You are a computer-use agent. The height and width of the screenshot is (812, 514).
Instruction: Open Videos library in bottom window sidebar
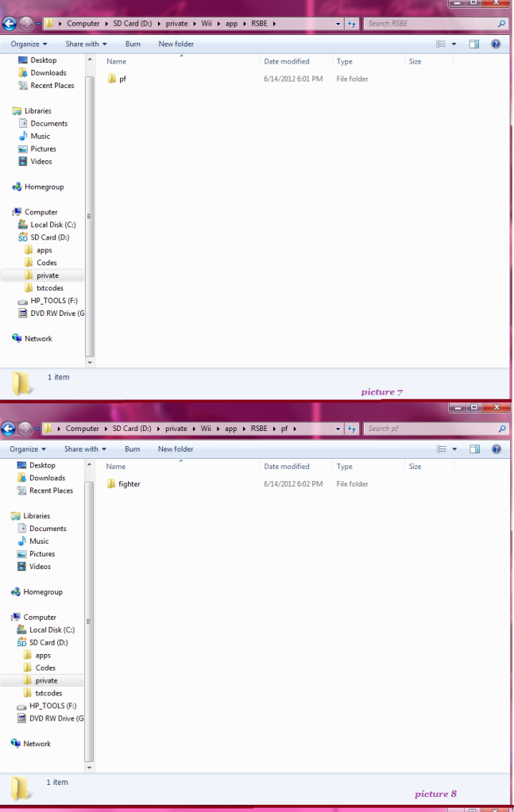click(x=40, y=567)
